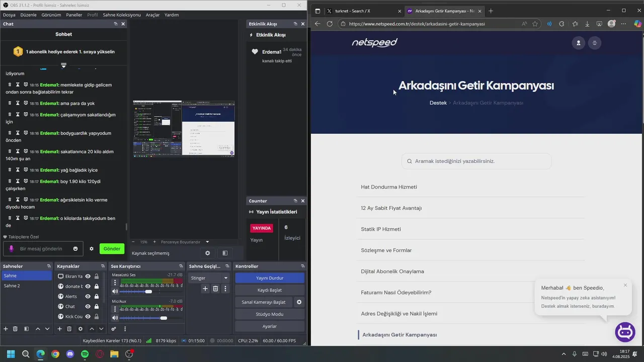
Task: Remove scene transition with trash icon
Action: tap(215, 289)
